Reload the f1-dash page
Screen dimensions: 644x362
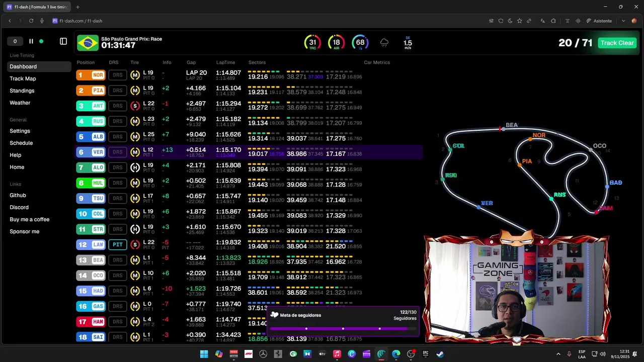click(31, 21)
